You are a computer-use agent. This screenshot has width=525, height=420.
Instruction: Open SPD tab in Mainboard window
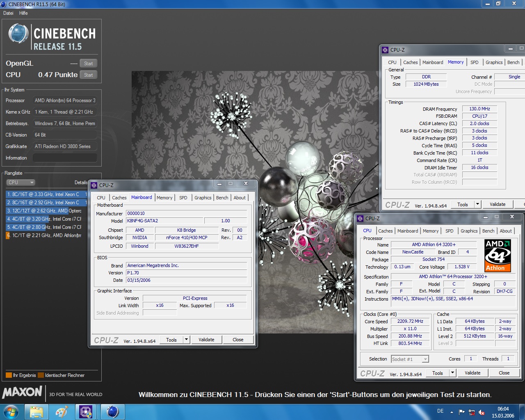click(x=183, y=198)
